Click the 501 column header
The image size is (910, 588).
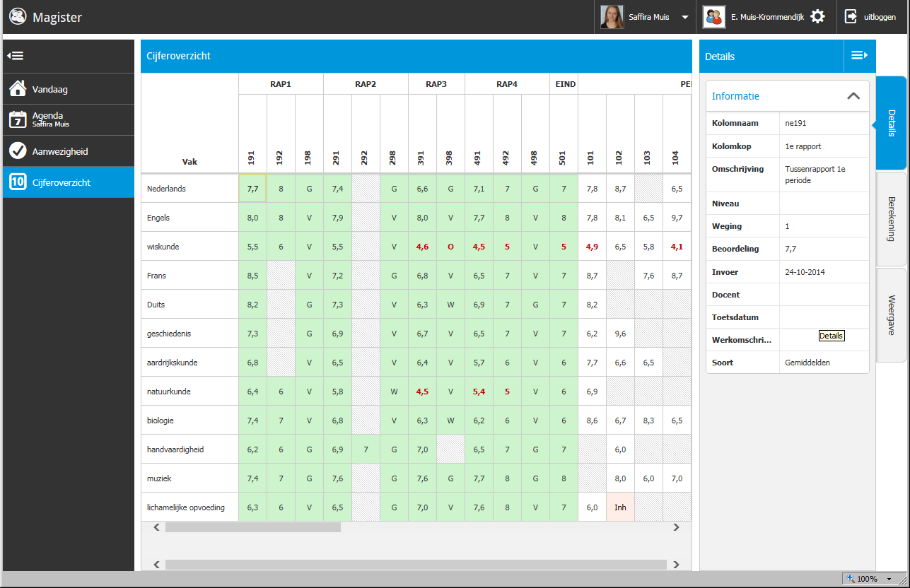click(564, 134)
